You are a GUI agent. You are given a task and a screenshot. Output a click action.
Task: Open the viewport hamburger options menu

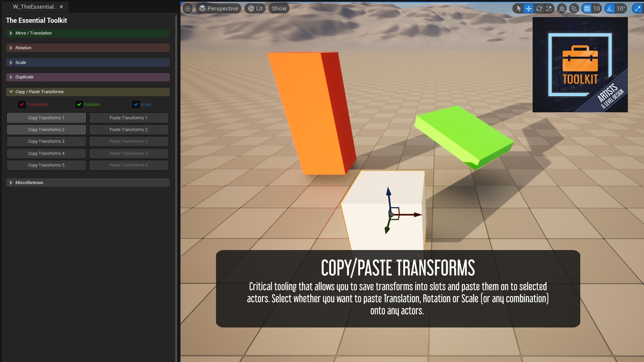188,8
